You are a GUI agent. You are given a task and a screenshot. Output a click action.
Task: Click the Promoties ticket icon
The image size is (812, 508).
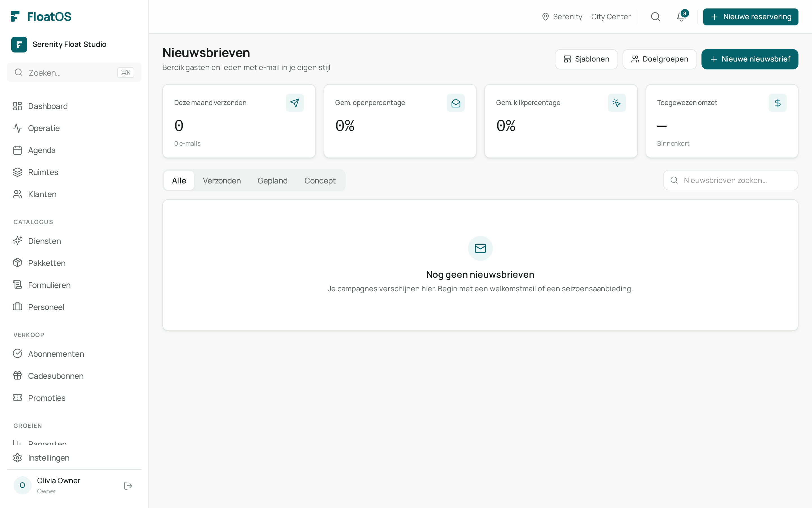coord(17,398)
